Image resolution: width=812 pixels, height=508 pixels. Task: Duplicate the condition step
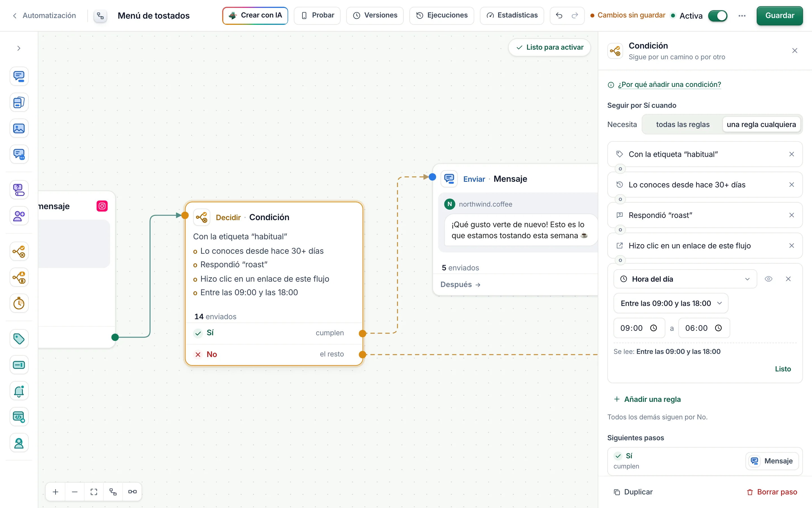point(633,492)
